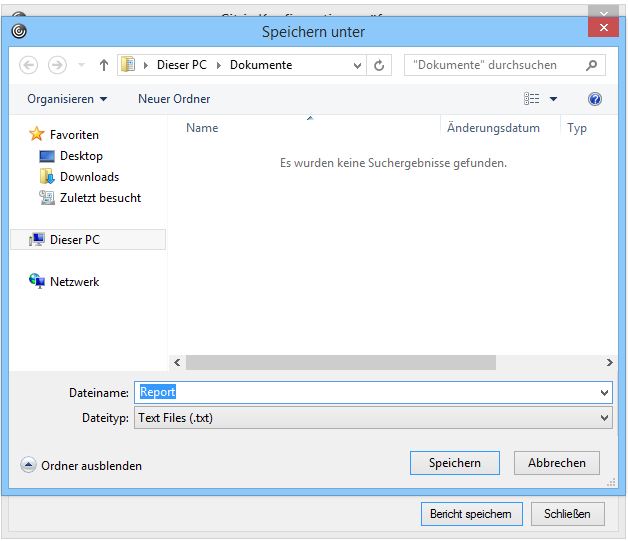This screenshot has height=541, width=628.
Task: Cancel with the Abbrechen button
Action: tap(556, 463)
